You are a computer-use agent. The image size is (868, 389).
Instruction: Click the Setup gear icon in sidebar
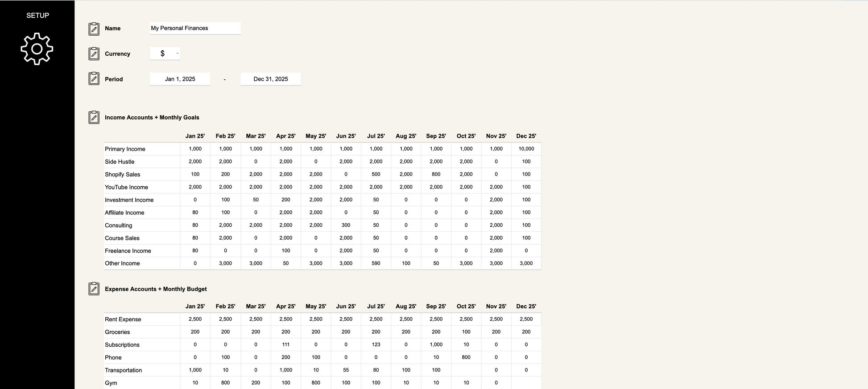(x=37, y=49)
